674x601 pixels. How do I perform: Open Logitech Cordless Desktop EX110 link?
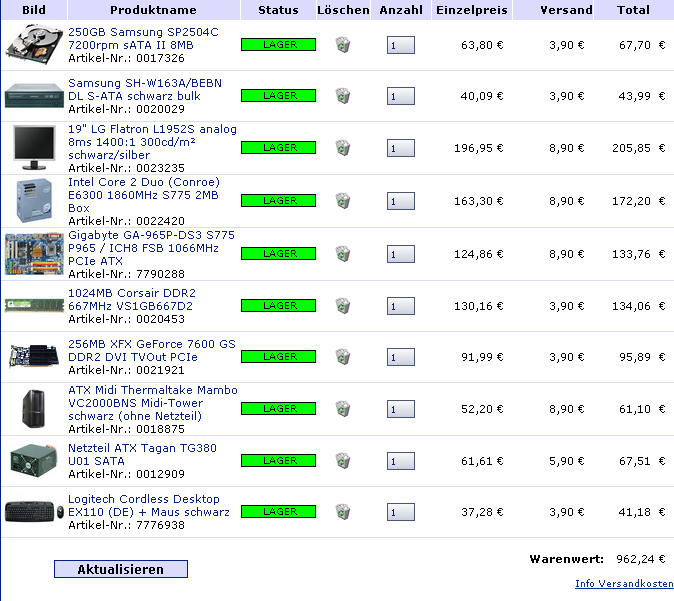click(x=149, y=505)
